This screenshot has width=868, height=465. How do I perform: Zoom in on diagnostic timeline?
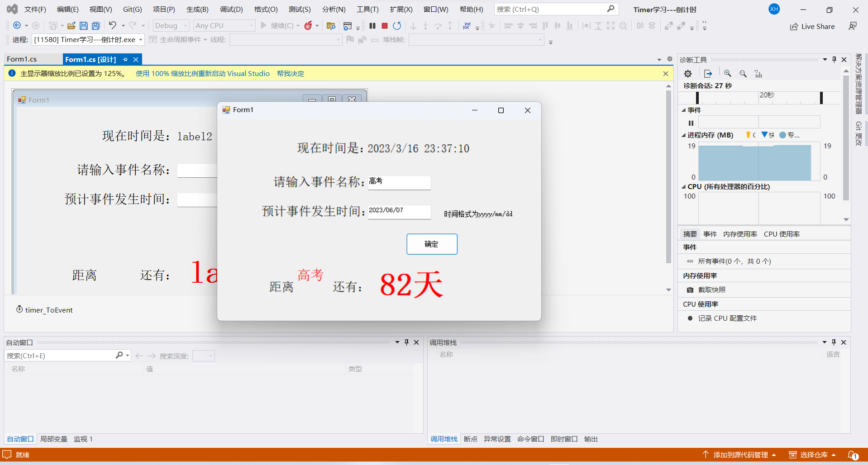click(x=728, y=74)
